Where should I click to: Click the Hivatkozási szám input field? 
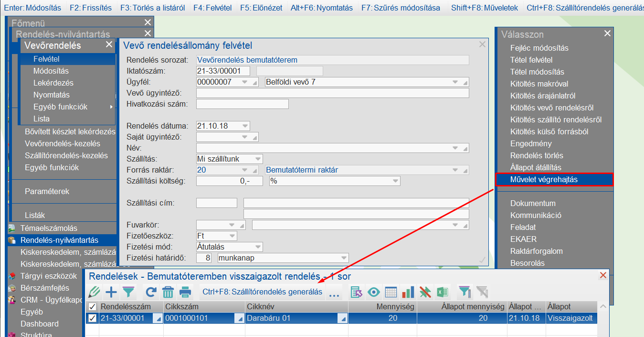point(243,104)
